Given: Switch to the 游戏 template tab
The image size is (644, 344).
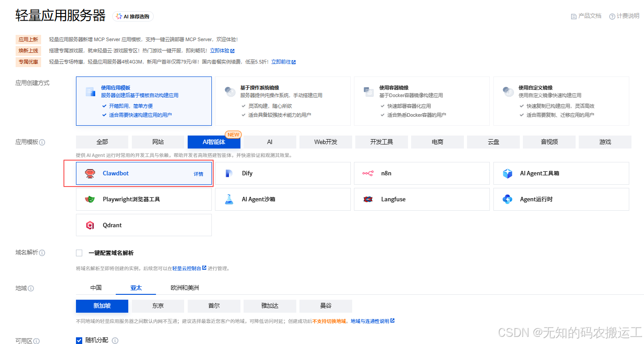Looking at the screenshot, I should point(605,142).
